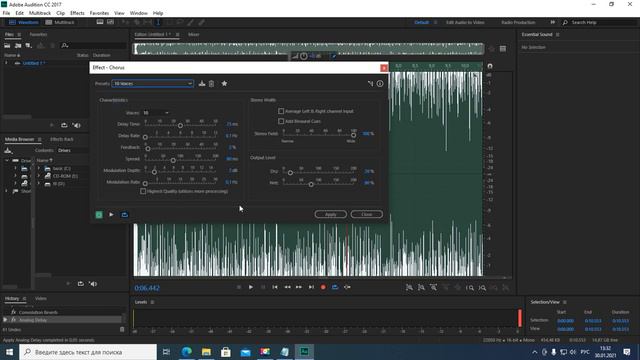Switch to Video tab beside History
Screen dimensions: 640x360
tap(40, 298)
